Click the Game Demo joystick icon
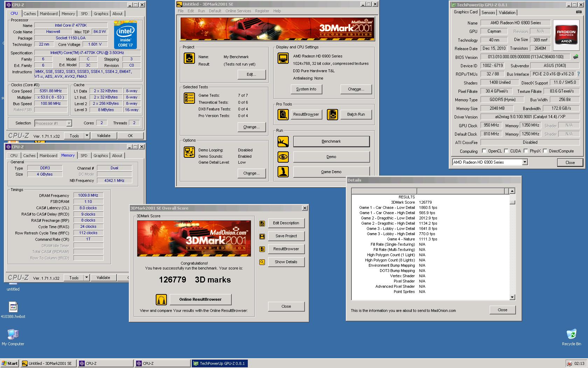The image size is (588, 368). pyautogui.click(x=283, y=172)
